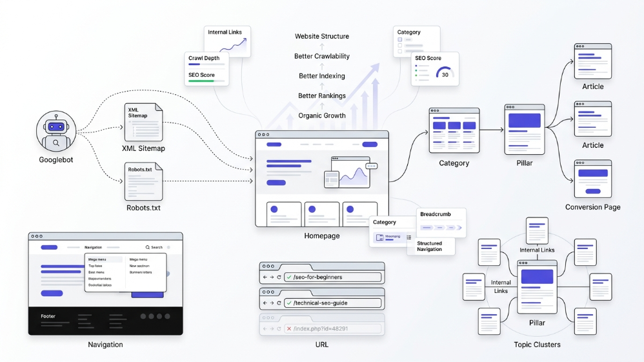Click the Googlebot robot icon
The height and width of the screenshot is (362, 644).
tap(56, 131)
